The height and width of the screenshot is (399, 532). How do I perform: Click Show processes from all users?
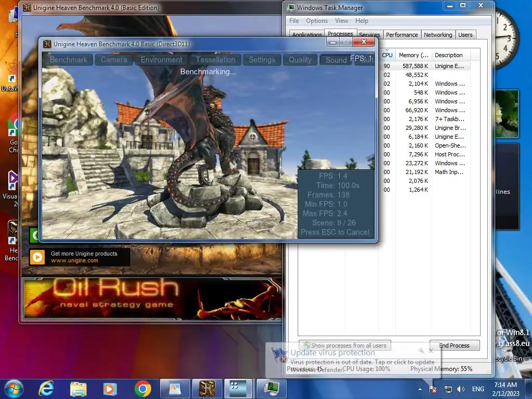[x=345, y=345]
